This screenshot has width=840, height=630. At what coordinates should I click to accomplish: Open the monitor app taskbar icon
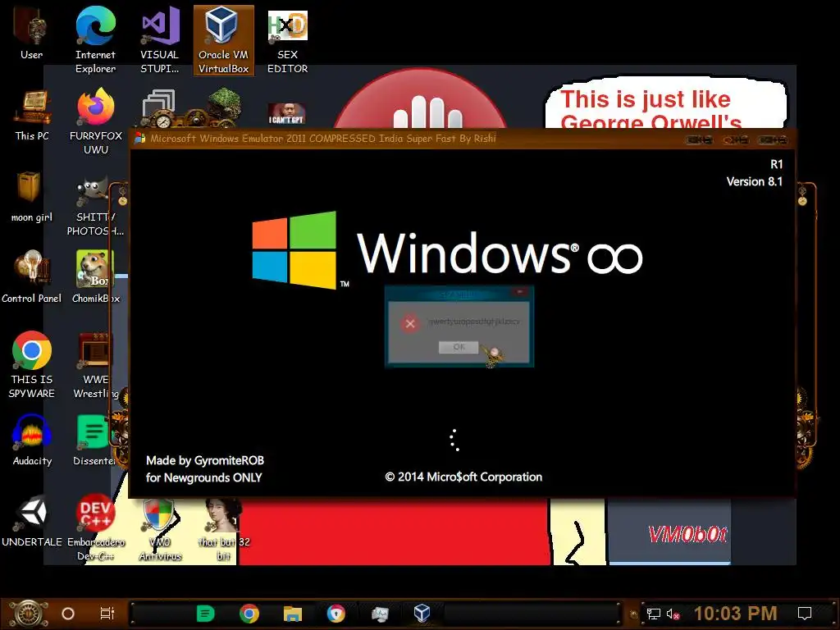379,614
